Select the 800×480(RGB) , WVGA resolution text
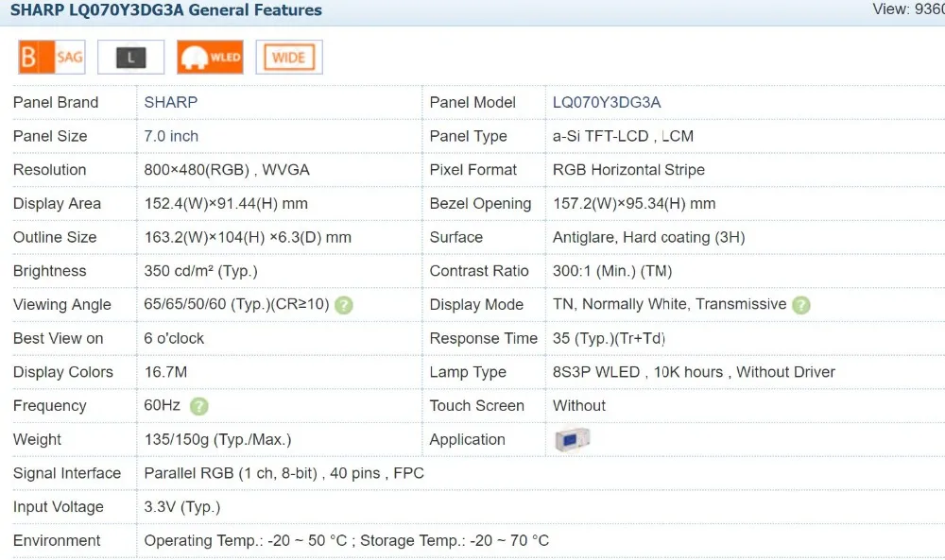 (x=227, y=170)
